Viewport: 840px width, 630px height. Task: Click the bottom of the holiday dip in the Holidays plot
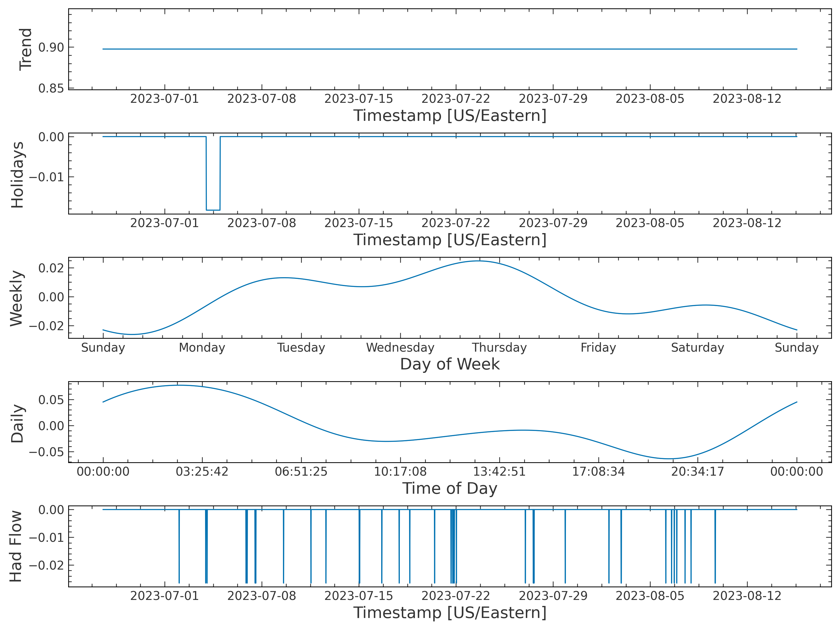coord(213,210)
